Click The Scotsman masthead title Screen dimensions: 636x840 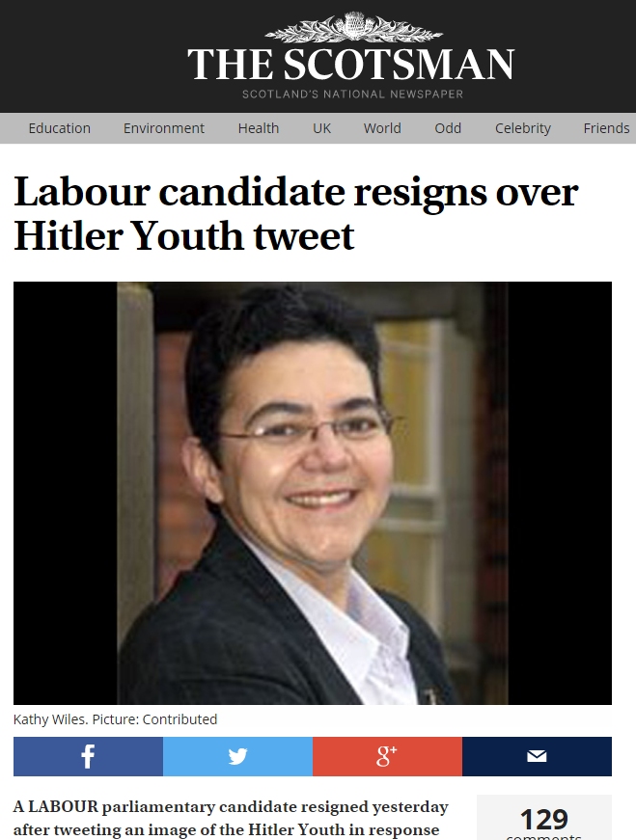[351, 65]
